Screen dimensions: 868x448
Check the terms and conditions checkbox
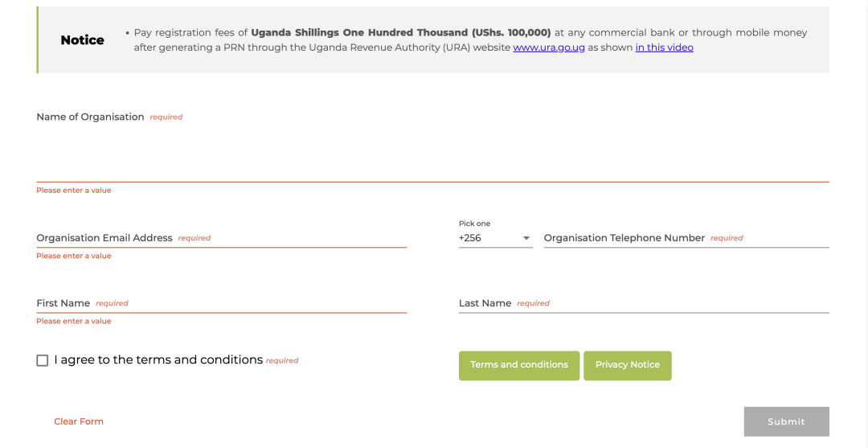(43, 360)
